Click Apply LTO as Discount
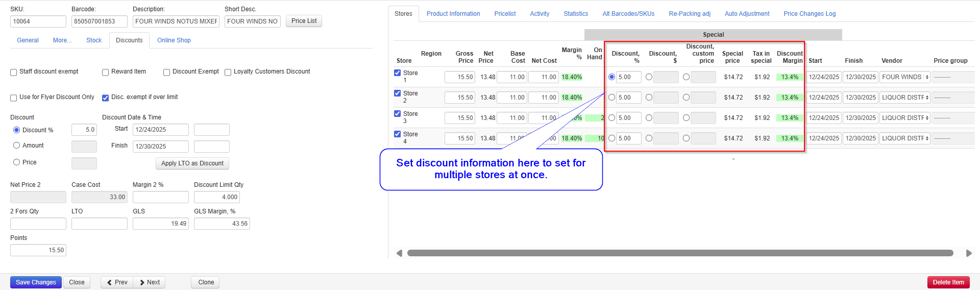 192,163
